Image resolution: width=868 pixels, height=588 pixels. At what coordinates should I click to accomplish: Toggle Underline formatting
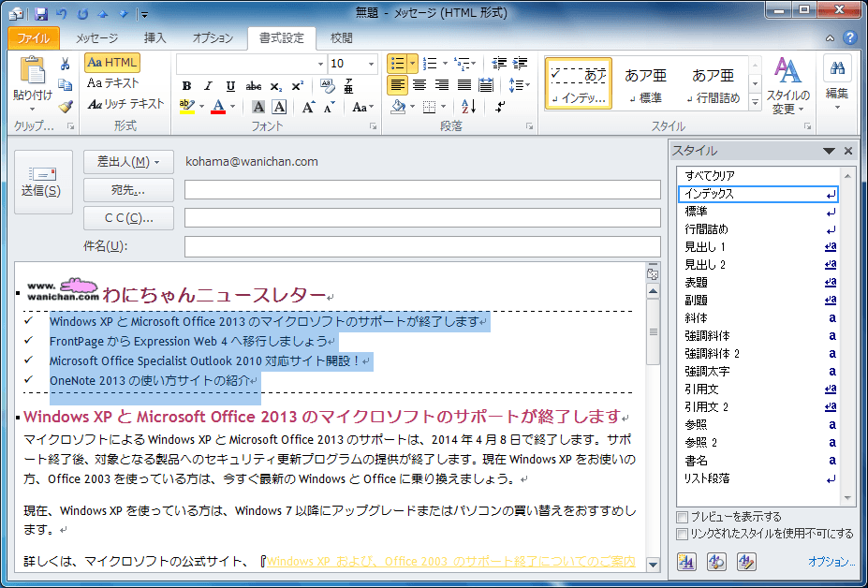pyautogui.click(x=231, y=86)
